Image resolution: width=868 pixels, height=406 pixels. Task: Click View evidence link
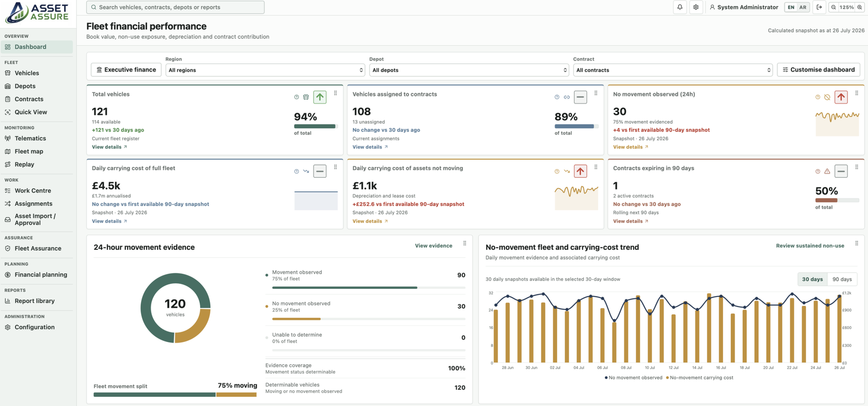point(433,246)
